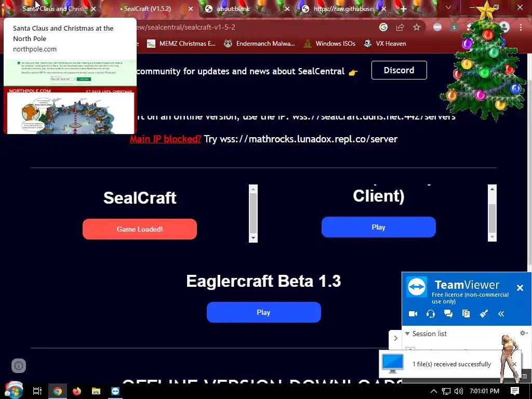Close the raw.githubuser tab
This screenshot has height=399, width=532.
tap(384, 9)
